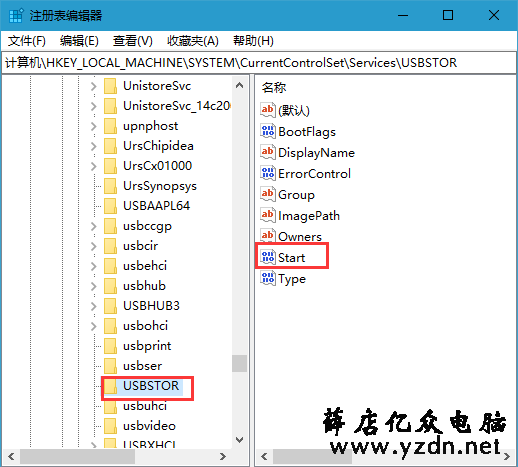Click the USBSTOR folder icon

(x=110, y=386)
